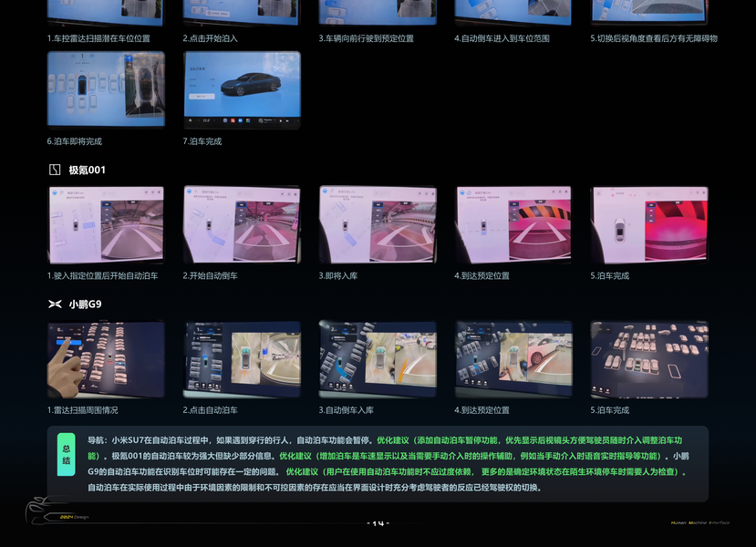Open the thumbnail above 6.泊车即将完成

pos(106,89)
